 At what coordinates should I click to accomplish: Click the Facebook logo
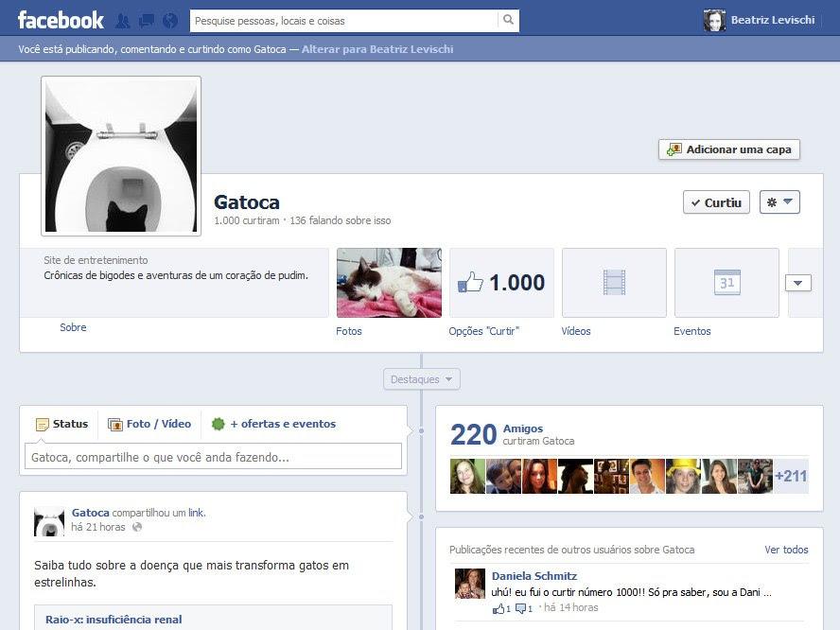(x=61, y=21)
